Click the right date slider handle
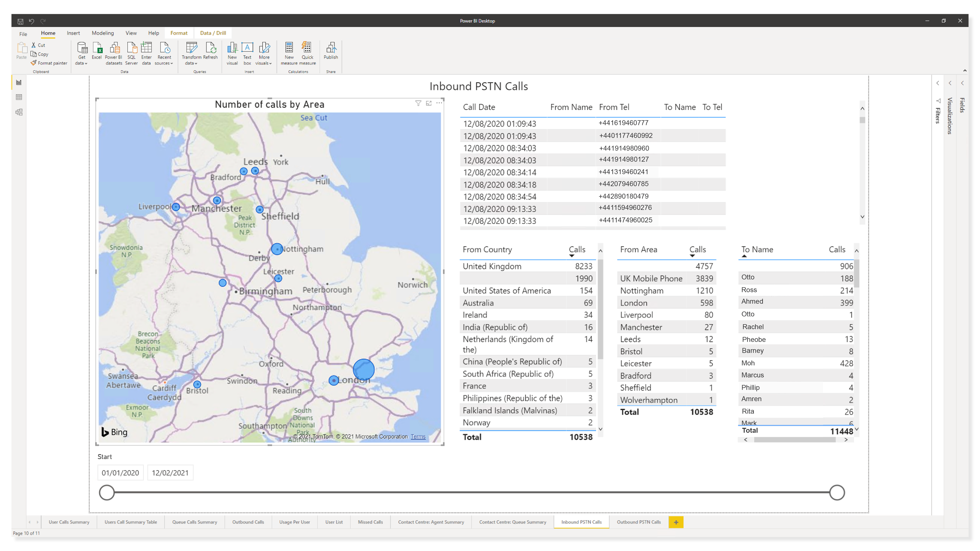The width and height of the screenshot is (980, 551). (837, 492)
